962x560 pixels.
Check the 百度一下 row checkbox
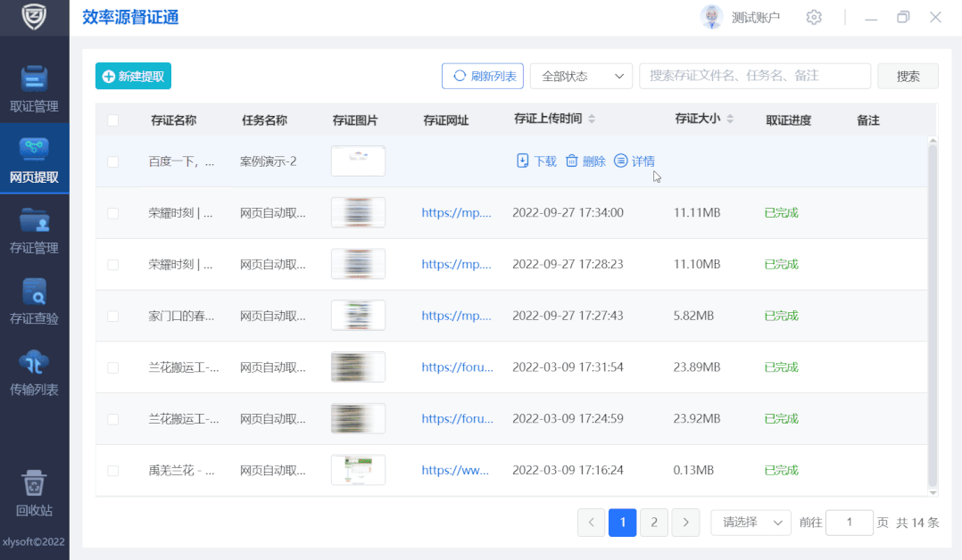(112, 161)
